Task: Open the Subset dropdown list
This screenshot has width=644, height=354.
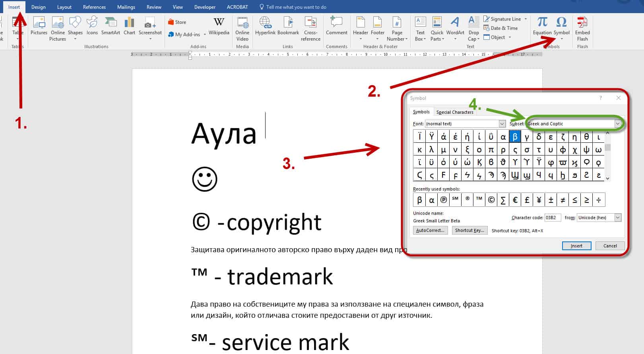Action: tap(618, 124)
